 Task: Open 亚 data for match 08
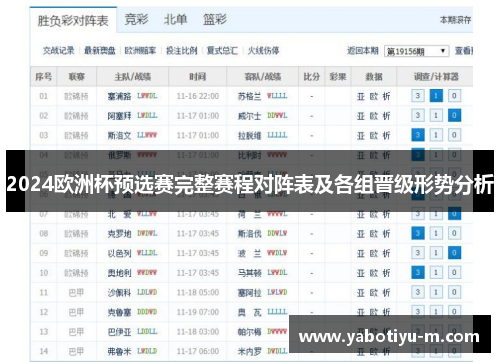pos(361,234)
